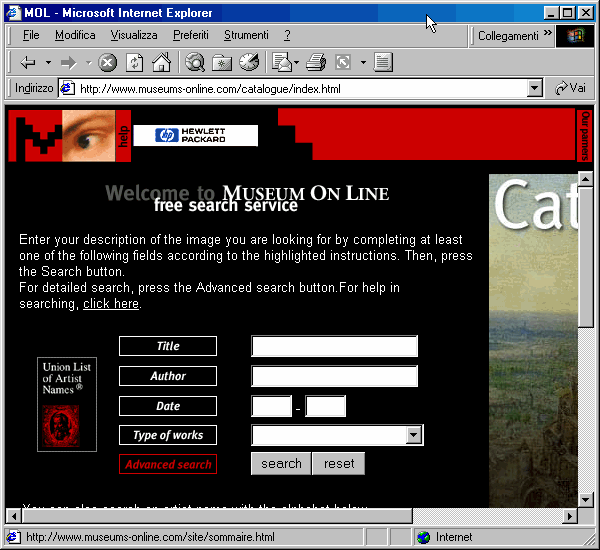Open the History toolbar icon
Screen dimensions: 600x550
pyautogui.click(x=249, y=63)
